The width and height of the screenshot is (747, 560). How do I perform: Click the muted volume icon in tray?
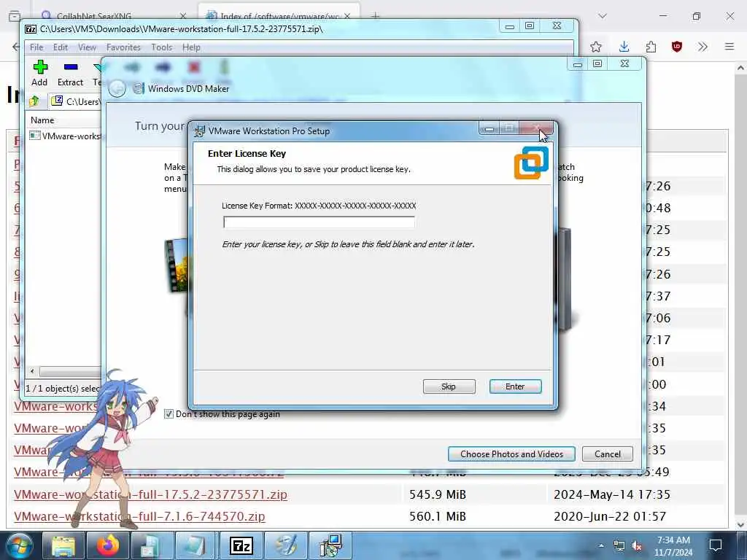click(636, 545)
